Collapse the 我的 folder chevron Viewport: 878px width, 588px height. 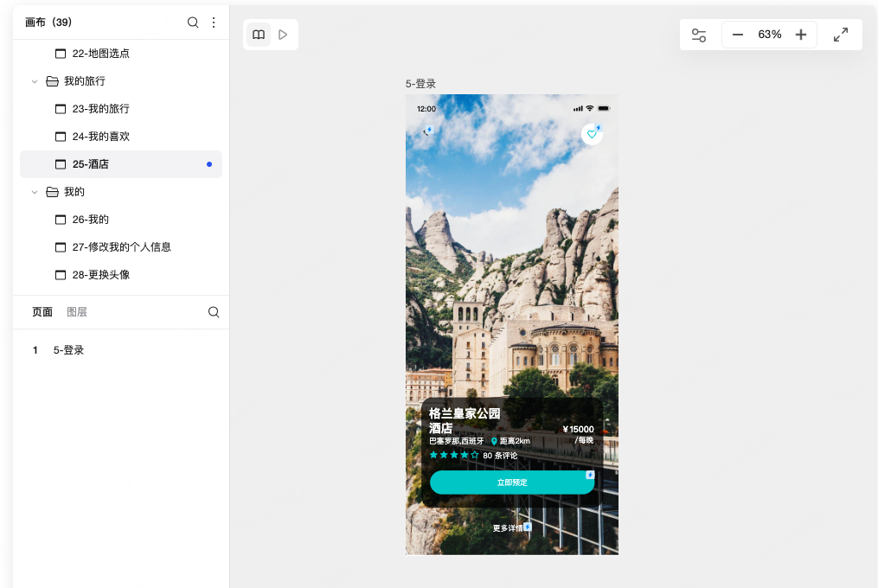[x=35, y=192]
